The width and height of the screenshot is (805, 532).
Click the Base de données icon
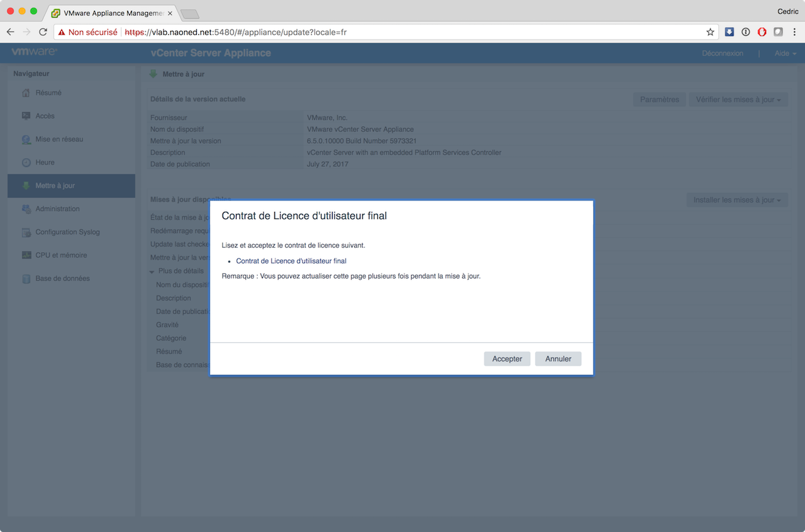point(26,279)
